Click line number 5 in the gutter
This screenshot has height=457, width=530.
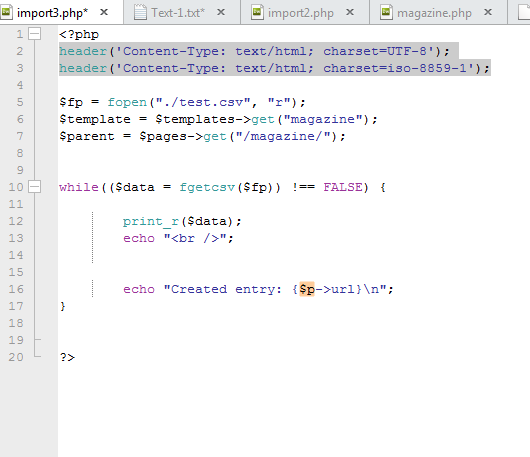[20, 102]
